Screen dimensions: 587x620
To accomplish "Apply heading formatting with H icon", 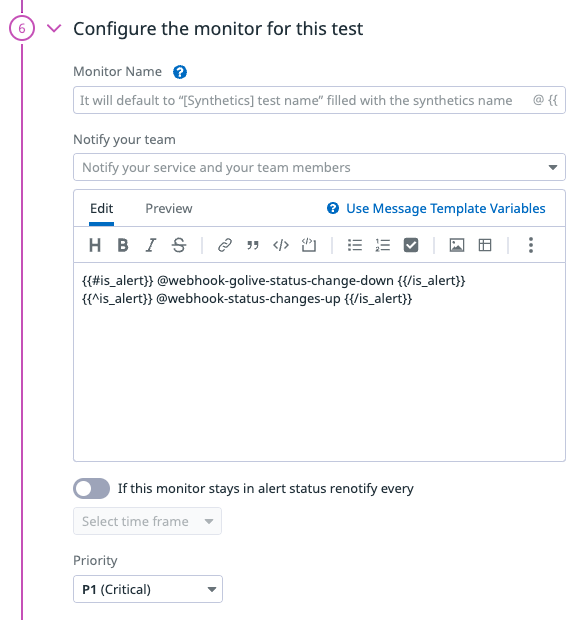I will point(95,245).
